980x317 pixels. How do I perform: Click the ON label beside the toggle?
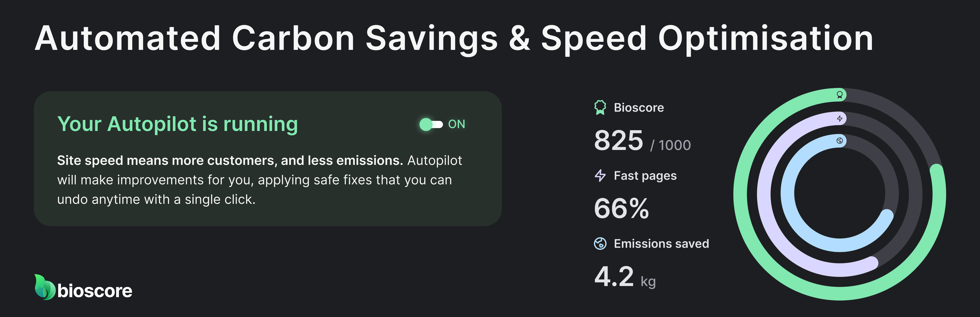click(x=457, y=124)
